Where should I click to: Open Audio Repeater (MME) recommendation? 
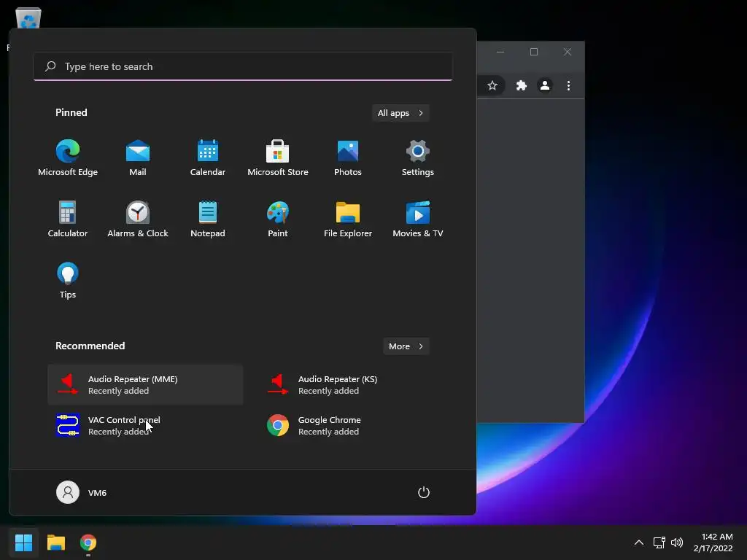pos(145,385)
